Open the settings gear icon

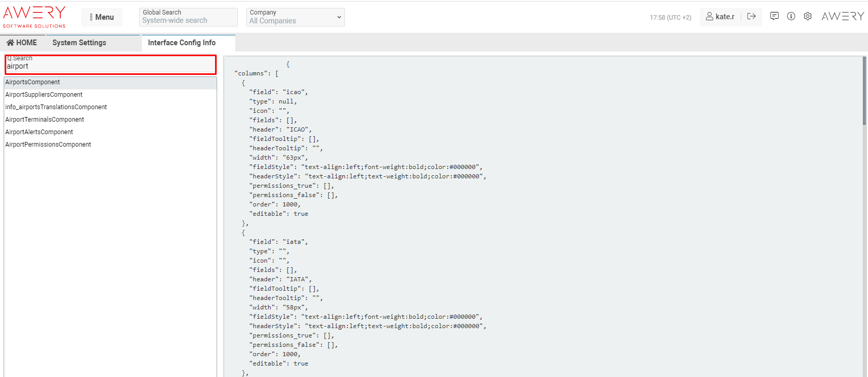pos(807,17)
